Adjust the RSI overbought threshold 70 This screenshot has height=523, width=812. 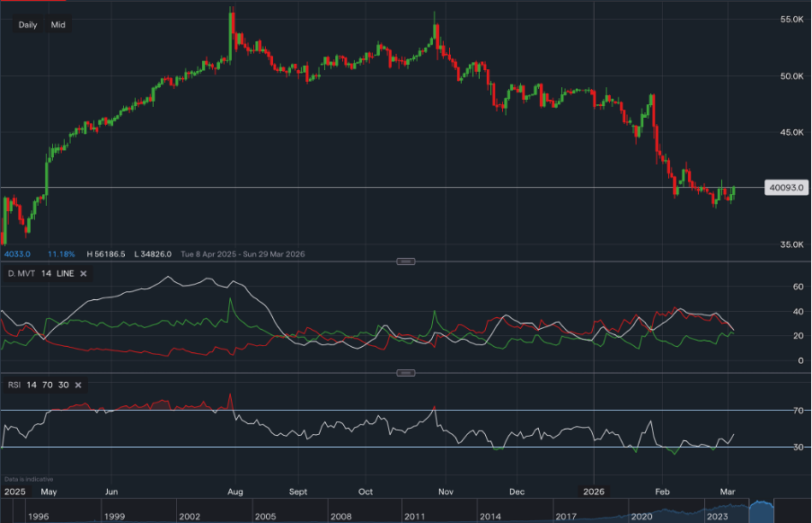48,385
